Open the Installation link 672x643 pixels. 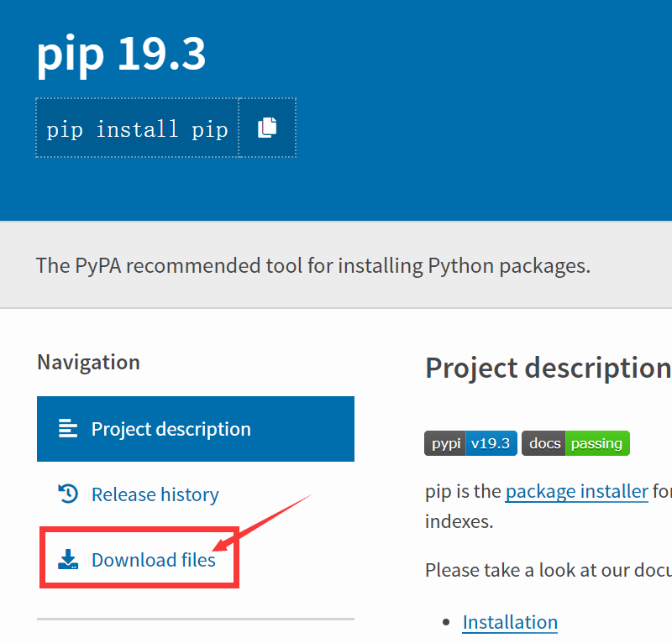click(x=510, y=622)
